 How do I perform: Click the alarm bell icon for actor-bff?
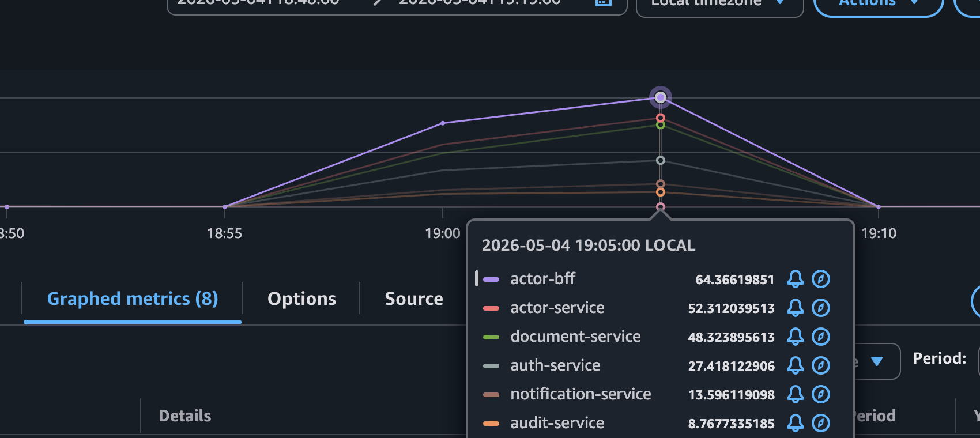796,279
